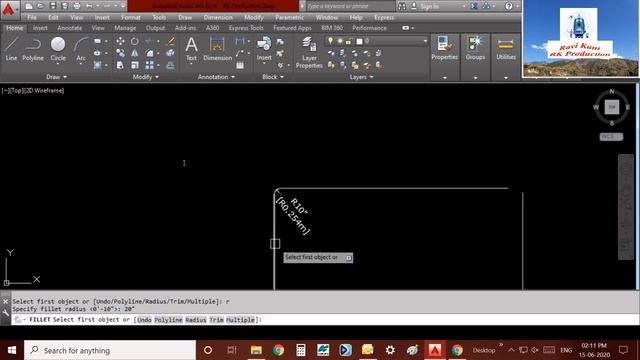Open the Utilities panel icon
640x360 pixels.
point(506,49)
